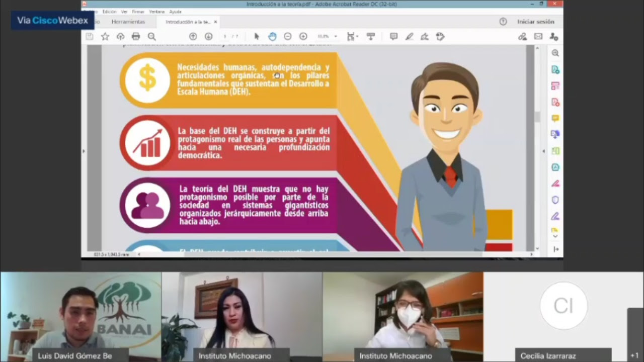
Task: Expand the left navigation pane triangle
Action: coord(84,151)
